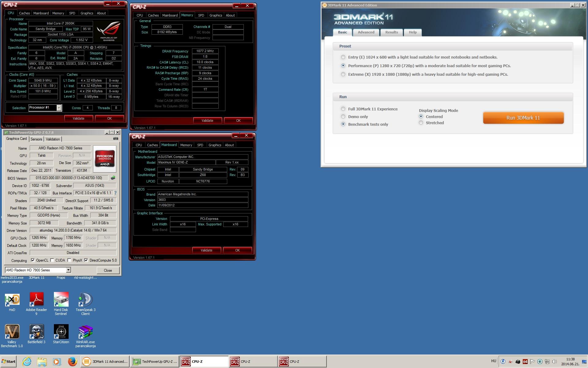Click GPU-Z screenshot camera icon
The image size is (588, 368).
coord(115,139)
